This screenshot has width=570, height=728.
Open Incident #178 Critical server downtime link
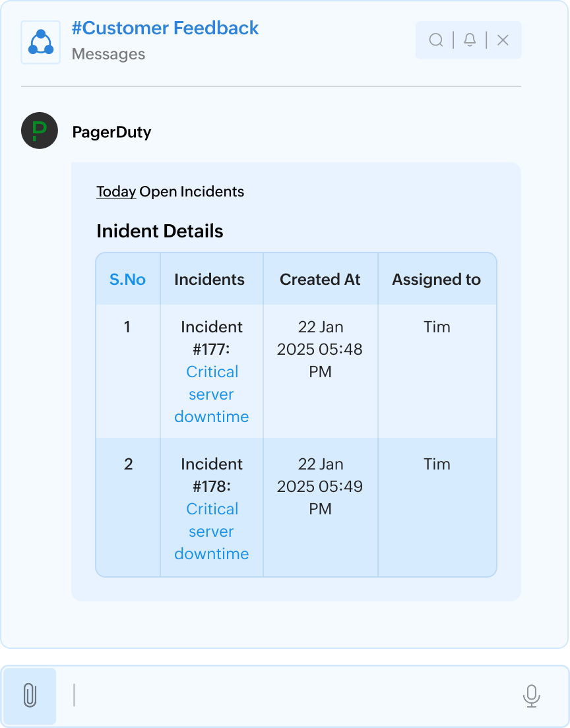pos(212,531)
